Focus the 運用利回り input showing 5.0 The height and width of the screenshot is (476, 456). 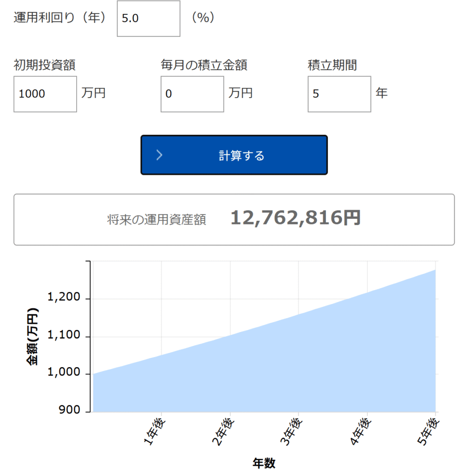coord(148,19)
